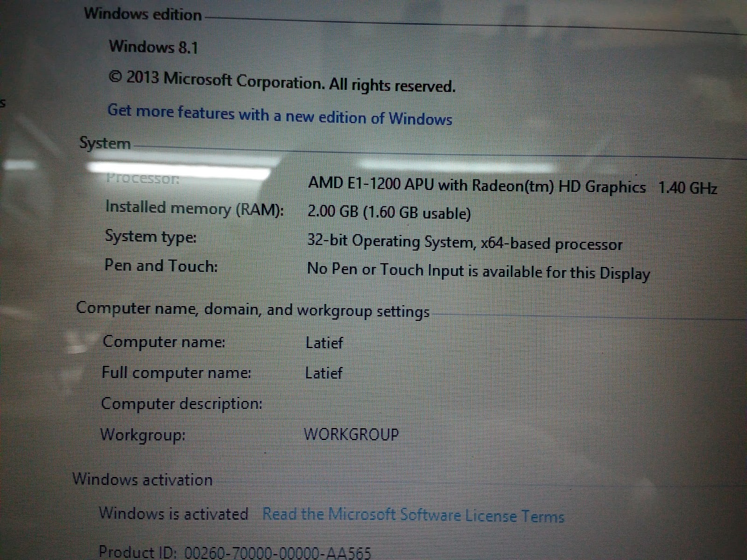Click the "Workgroup:" label

coord(143,435)
